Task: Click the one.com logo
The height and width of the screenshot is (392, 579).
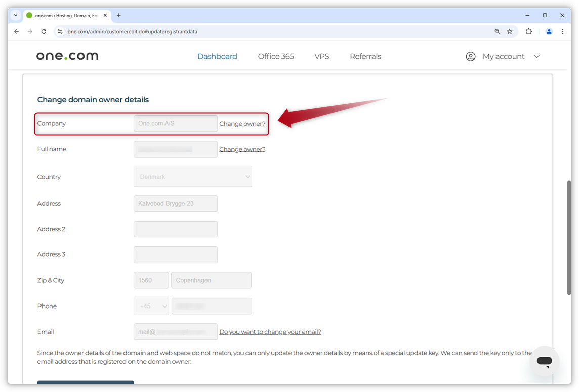Action: click(67, 56)
